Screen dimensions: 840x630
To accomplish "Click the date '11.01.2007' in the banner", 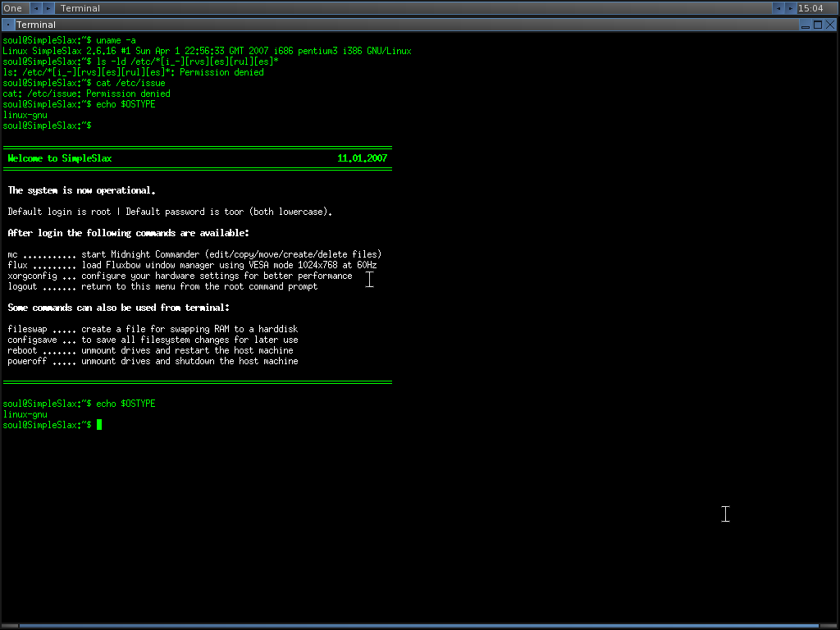I will (362, 158).
